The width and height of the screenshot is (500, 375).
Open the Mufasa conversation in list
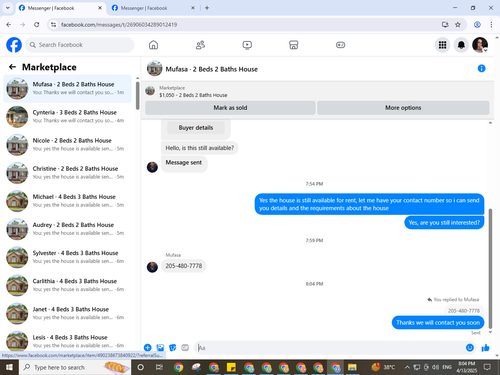point(68,88)
